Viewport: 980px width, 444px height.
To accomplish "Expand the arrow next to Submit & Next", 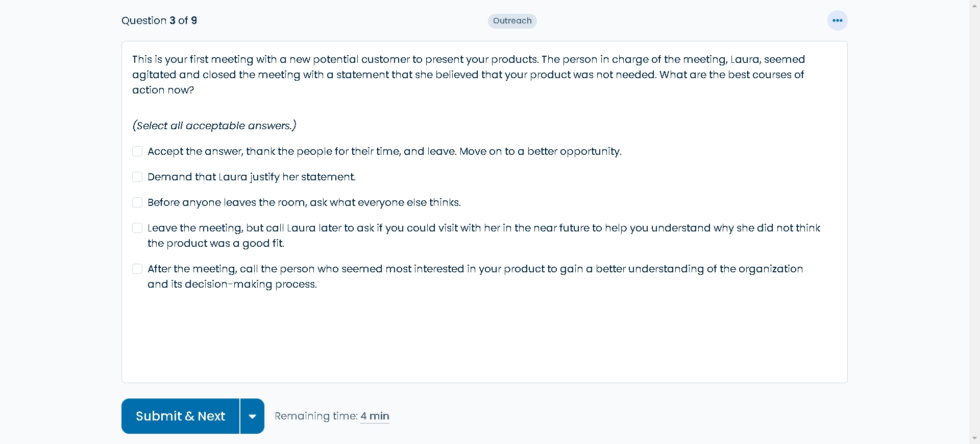I will pyautogui.click(x=252, y=416).
